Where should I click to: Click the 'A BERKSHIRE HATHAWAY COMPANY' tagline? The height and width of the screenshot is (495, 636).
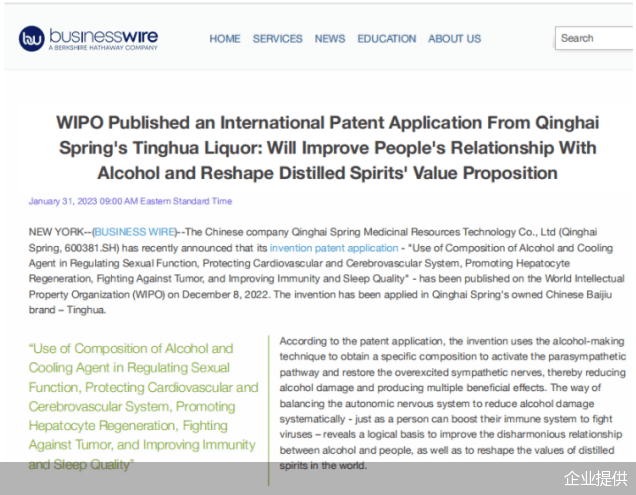coord(103,48)
